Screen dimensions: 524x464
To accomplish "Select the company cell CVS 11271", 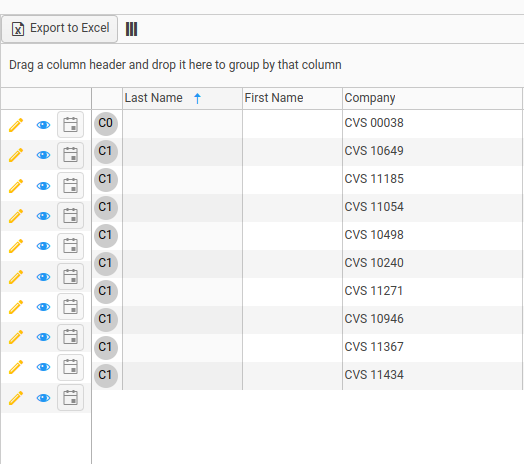I will (x=432, y=292).
